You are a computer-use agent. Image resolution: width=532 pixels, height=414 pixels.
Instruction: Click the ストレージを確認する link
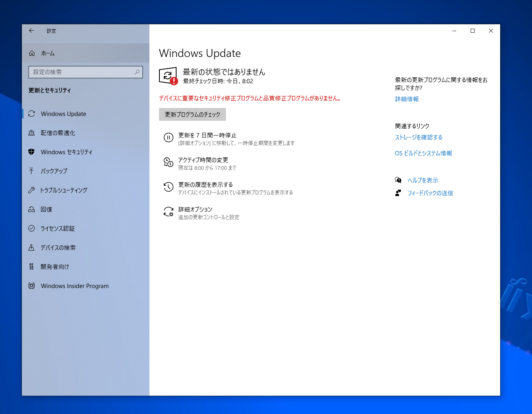pyautogui.click(x=418, y=137)
